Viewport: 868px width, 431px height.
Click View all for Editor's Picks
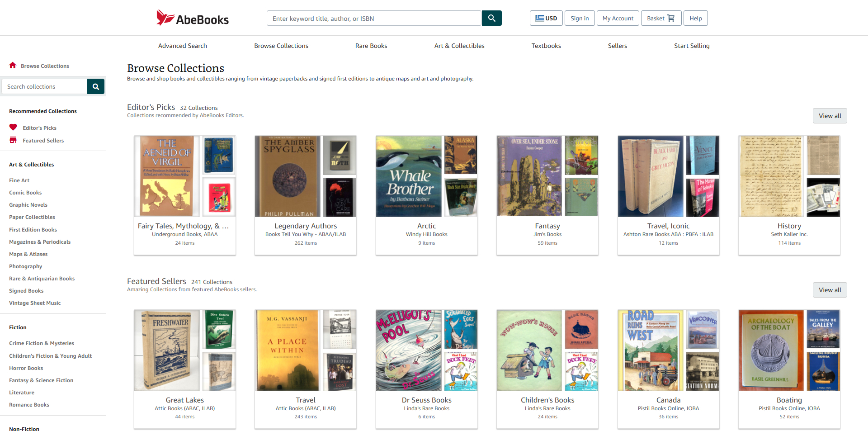830,115
